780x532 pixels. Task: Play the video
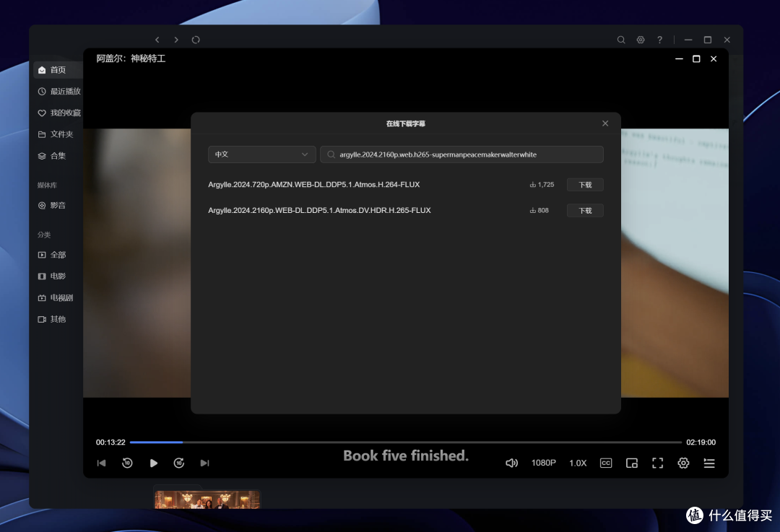[153, 463]
